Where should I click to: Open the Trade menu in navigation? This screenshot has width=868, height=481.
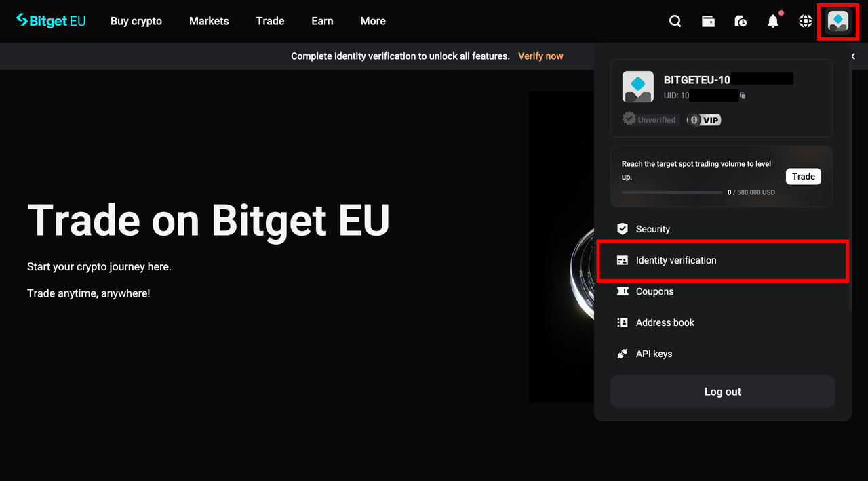pos(270,21)
